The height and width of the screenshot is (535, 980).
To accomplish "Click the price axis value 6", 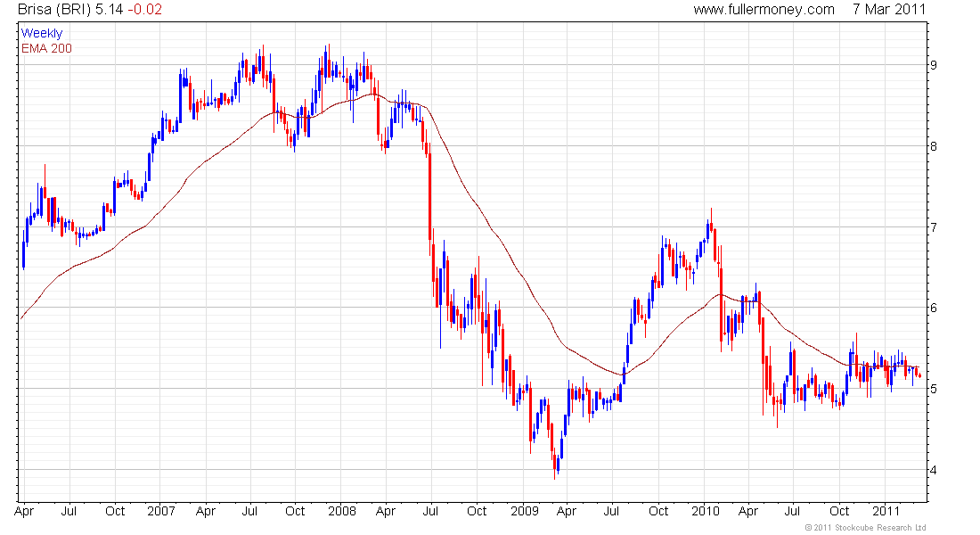I will click(x=933, y=308).
